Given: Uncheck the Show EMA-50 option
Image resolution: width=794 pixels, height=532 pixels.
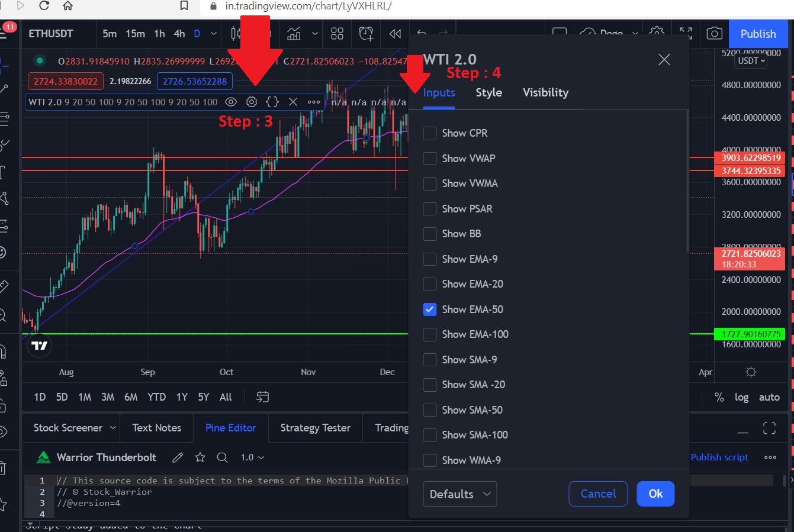Looking at the screenshot, I should click(430, 309).
